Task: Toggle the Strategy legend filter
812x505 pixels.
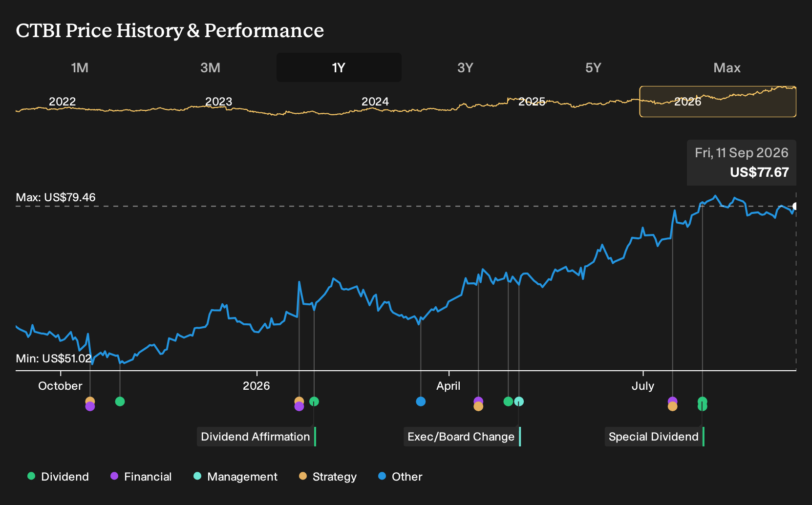Action: point(328,477)
